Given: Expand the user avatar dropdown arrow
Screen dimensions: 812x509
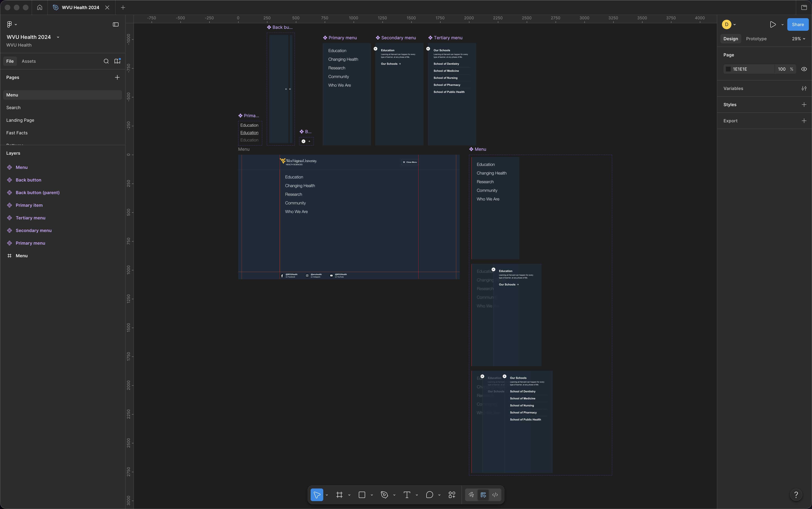Looking at the screenshot, I should tap(735, 25).
